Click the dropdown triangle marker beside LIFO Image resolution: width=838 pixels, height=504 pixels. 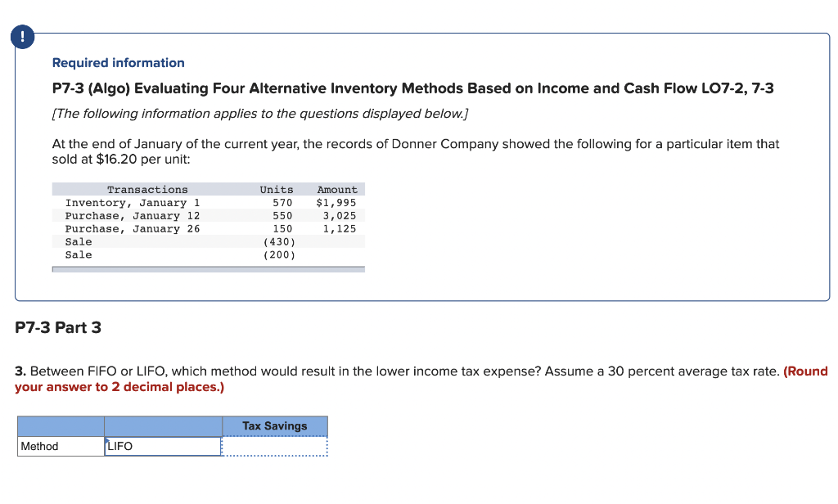[x=107, y=440]
